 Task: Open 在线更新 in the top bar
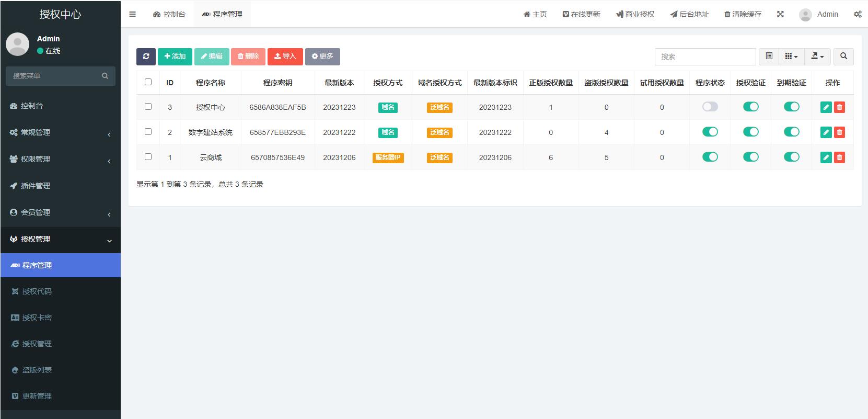pyautogui.click(x=581, y=14)
